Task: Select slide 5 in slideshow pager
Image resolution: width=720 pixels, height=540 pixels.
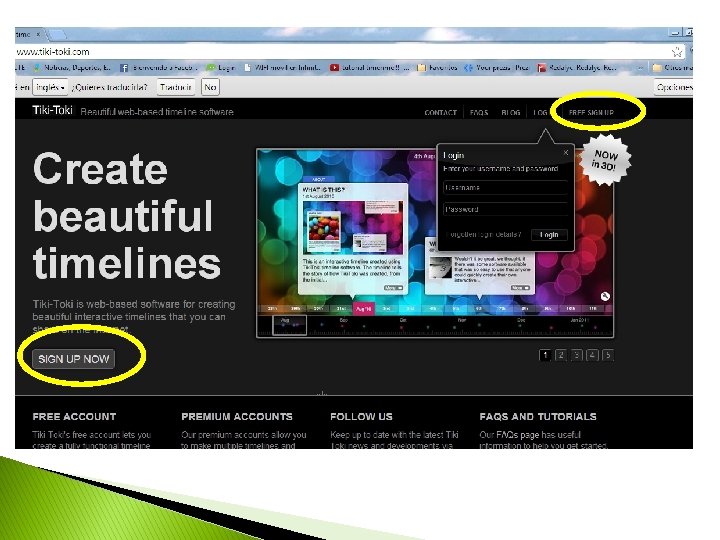Action: (608, 355)
